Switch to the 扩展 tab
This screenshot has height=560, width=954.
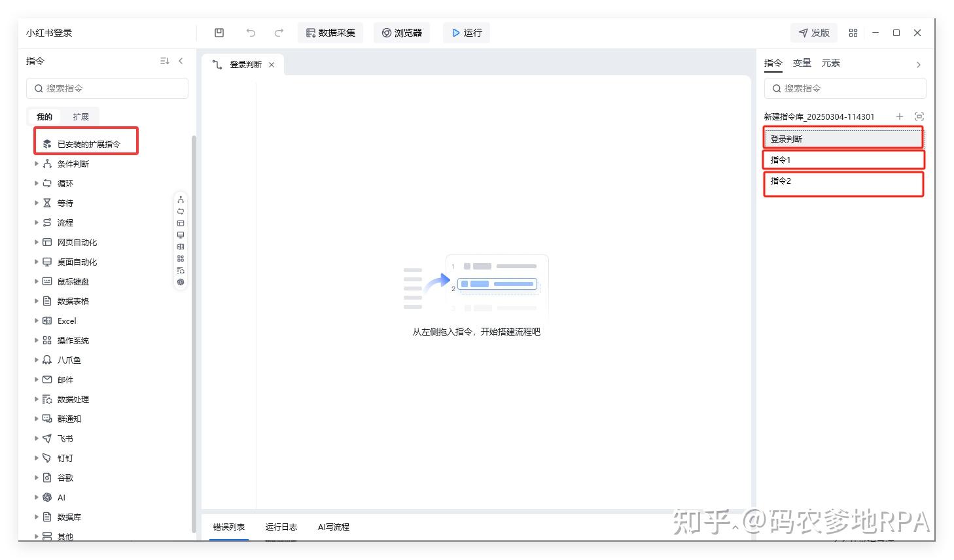coord(80,116)
